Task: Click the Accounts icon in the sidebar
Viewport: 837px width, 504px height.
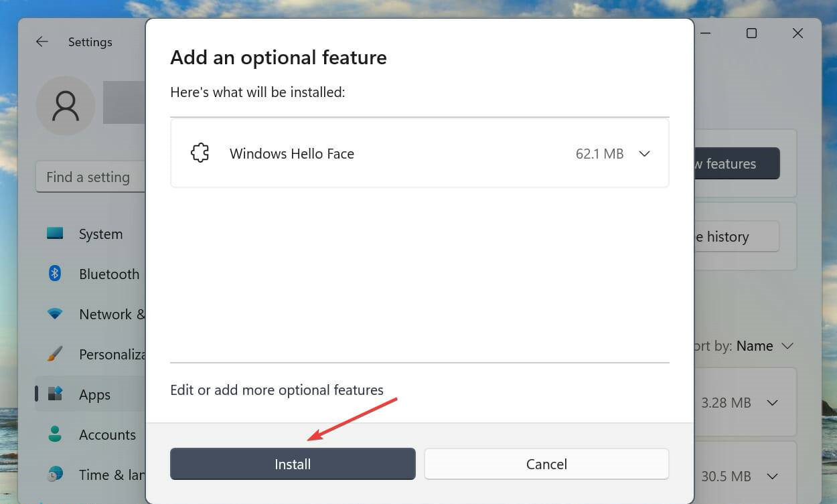Action: (54, 434)
